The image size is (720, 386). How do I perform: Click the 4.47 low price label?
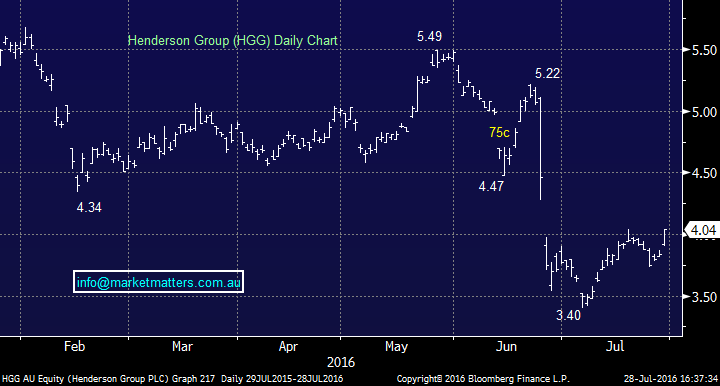coord(491,186)
